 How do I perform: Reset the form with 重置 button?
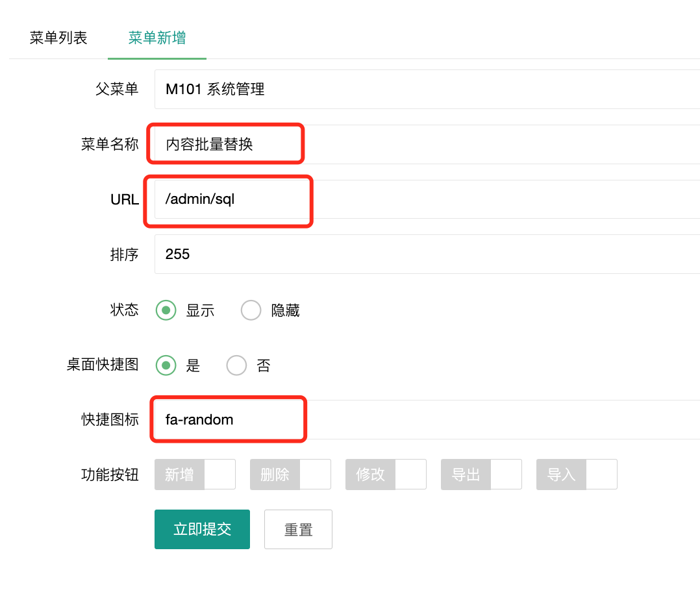pos(298,529)
